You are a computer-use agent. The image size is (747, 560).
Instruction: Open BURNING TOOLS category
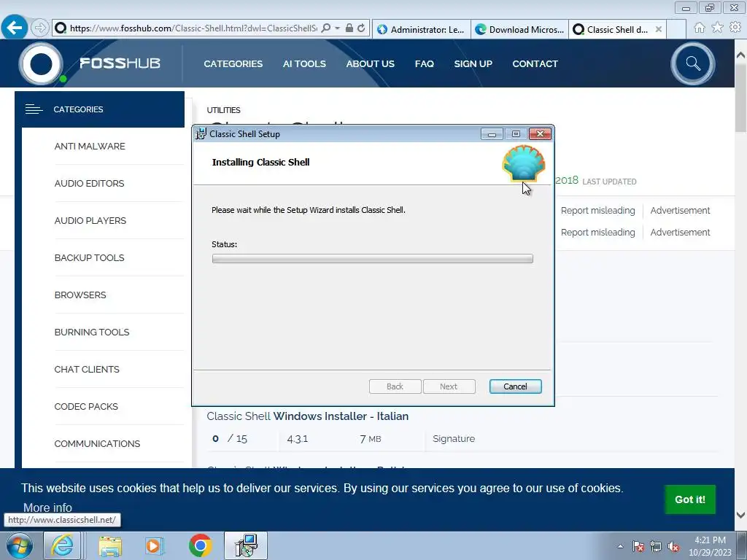[x=91, y=332]
